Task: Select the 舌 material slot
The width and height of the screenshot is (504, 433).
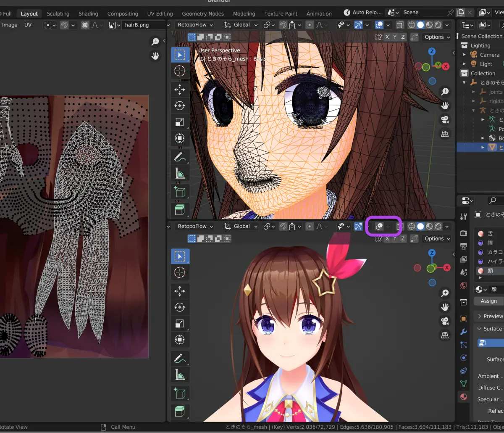Action: click(489, 233)
